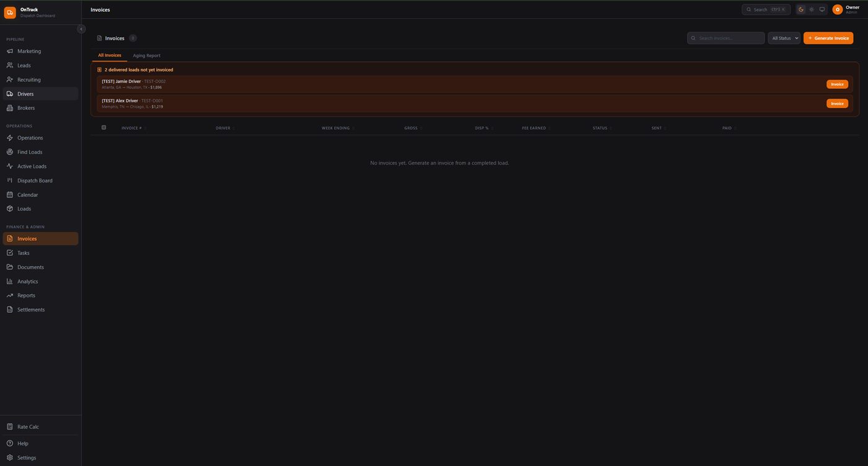Invoice the Alex Driver load
The image size is (868, 466).
tap(837, 103)
